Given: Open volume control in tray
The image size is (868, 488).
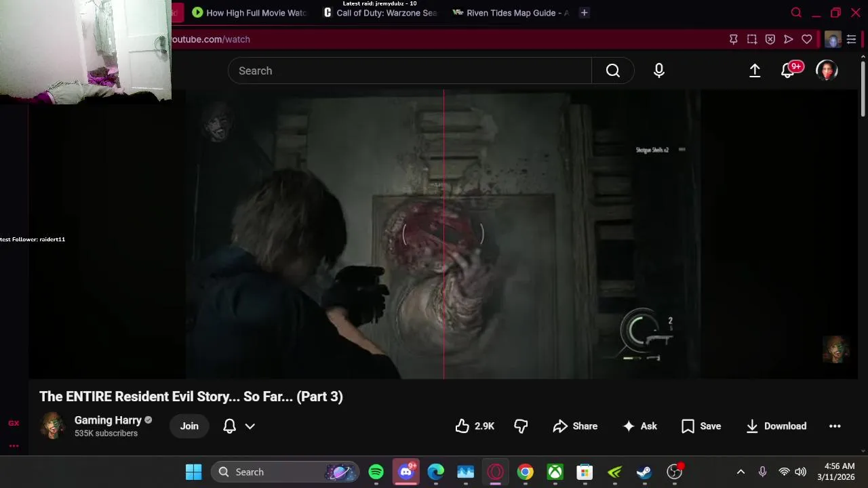Looking at the screenshot, I should click(x=800, y=472).
